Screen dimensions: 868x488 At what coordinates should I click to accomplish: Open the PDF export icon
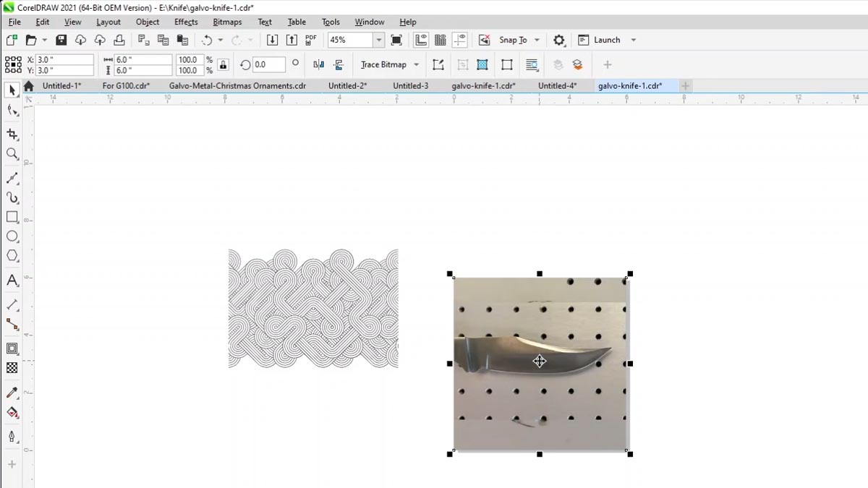(310, 40)
